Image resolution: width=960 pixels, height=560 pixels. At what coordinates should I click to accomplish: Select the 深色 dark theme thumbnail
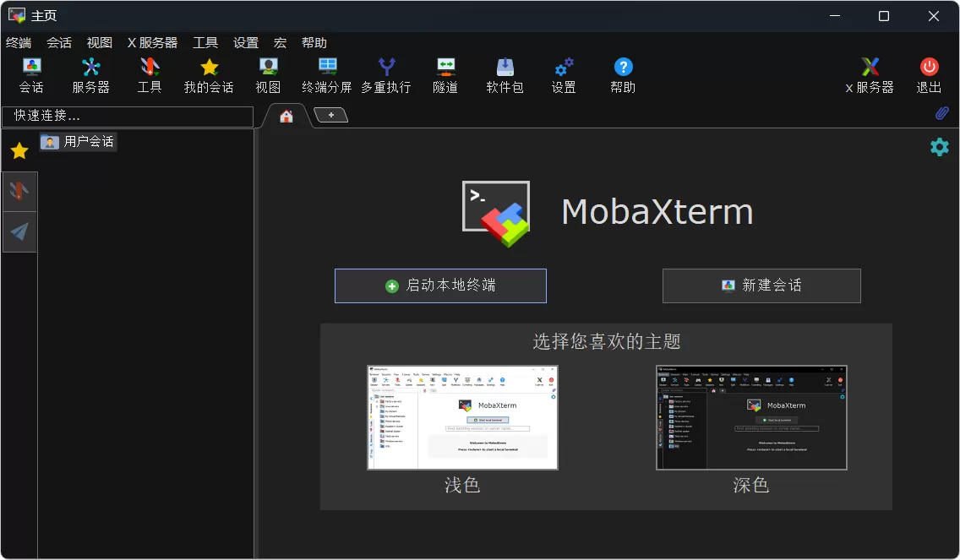click(x=750, y=417)
